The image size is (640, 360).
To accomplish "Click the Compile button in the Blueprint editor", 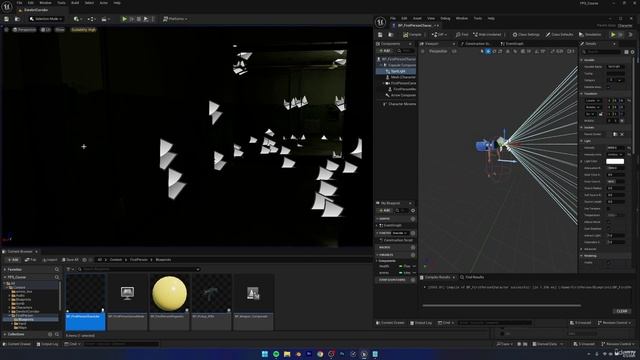I will (412, 35).
